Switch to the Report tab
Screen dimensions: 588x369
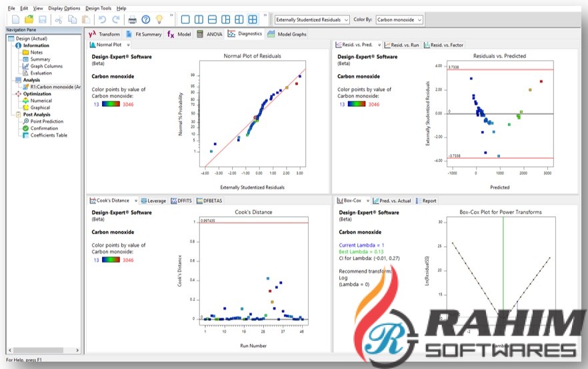tap(426, 201)
